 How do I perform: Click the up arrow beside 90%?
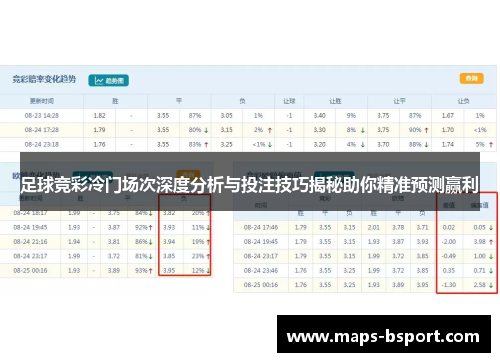click(x=426, y=130)
